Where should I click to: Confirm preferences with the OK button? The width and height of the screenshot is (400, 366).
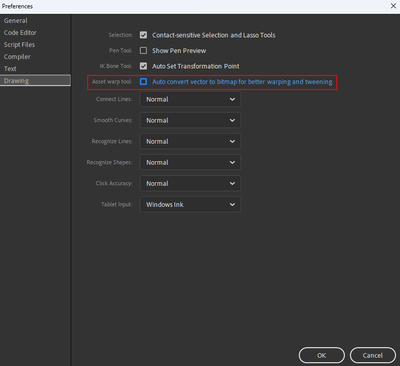click(322, 355)
